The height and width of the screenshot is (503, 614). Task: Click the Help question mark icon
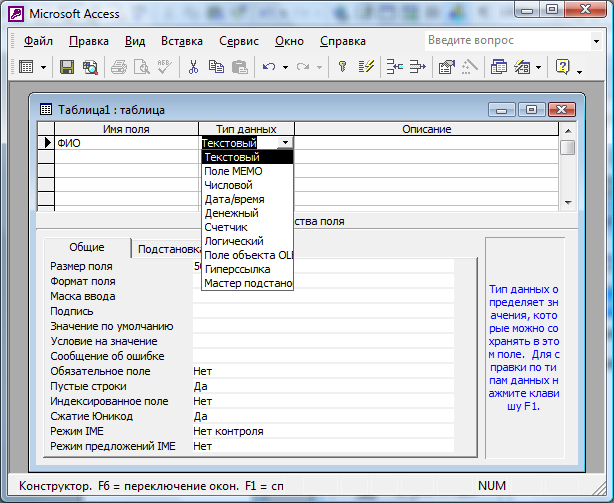coord(562,67)
